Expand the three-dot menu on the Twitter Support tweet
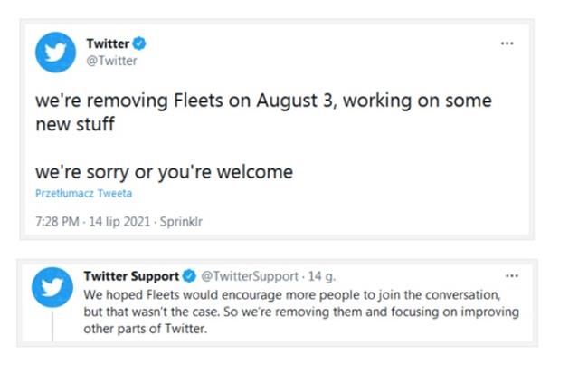Viewport: 588px width, 365px height. tap(512, 275)
